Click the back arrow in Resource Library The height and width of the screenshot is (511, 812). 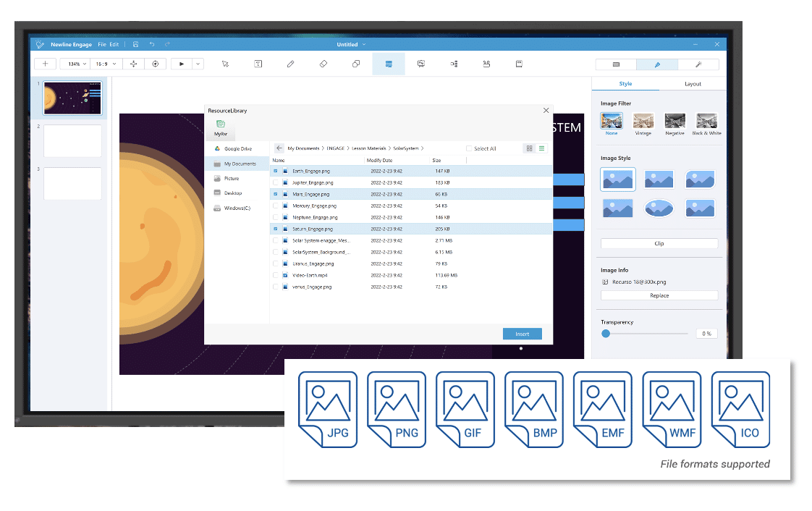pyautogui.click(x=279, y=148)
